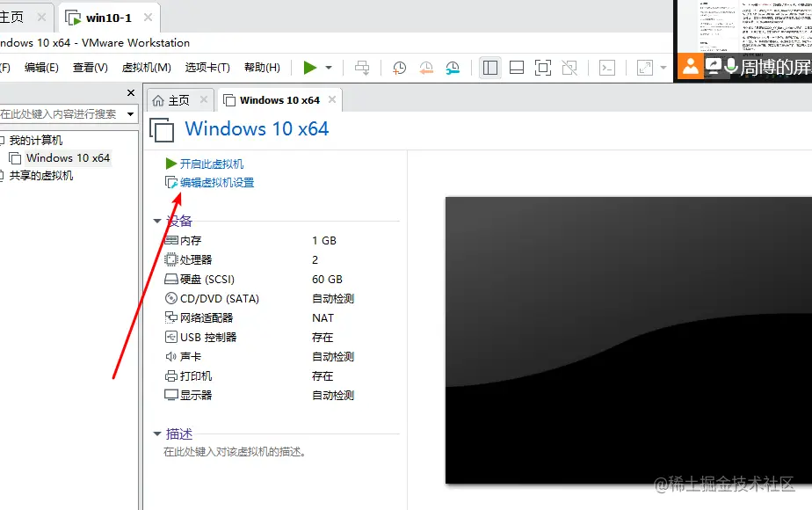Toggle library sidebar view icon
812x510 pixels.
pyautogui.click(x=489, y=68)
